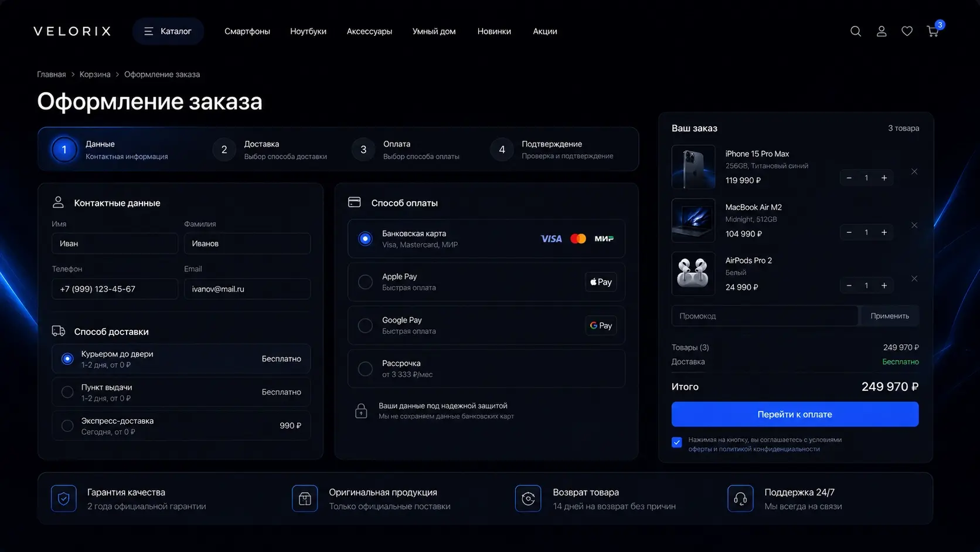Image resolution: width=980 pixels, height=552 pixels.
Task: Click the Оригинальная продукция box icon
Action: coord(305,499)
